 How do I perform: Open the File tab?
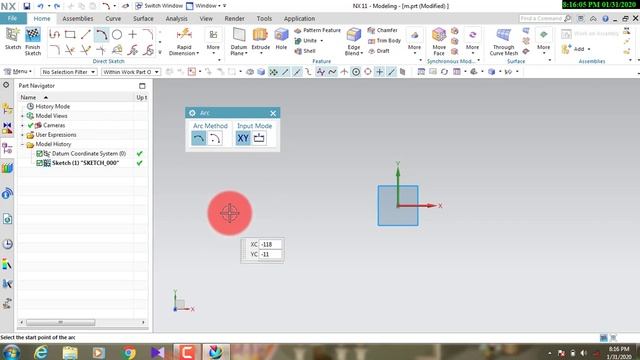(x=13, y=18)
